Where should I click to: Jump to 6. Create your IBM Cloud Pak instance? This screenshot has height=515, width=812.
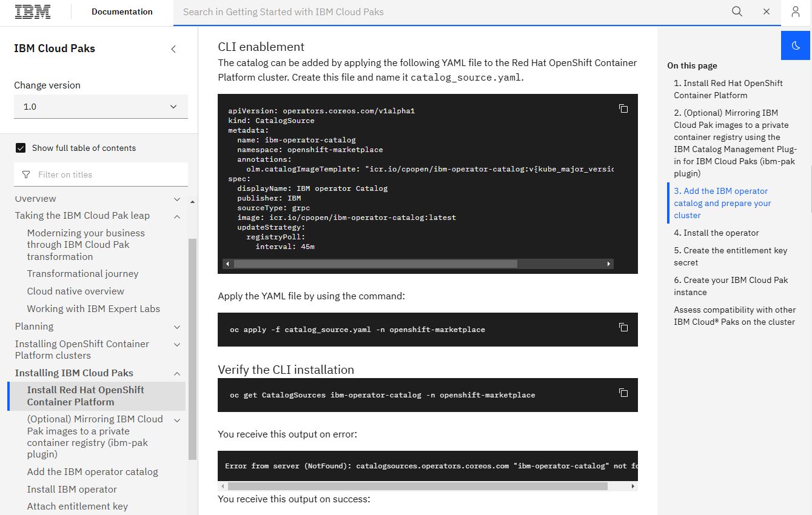[731, 286]
